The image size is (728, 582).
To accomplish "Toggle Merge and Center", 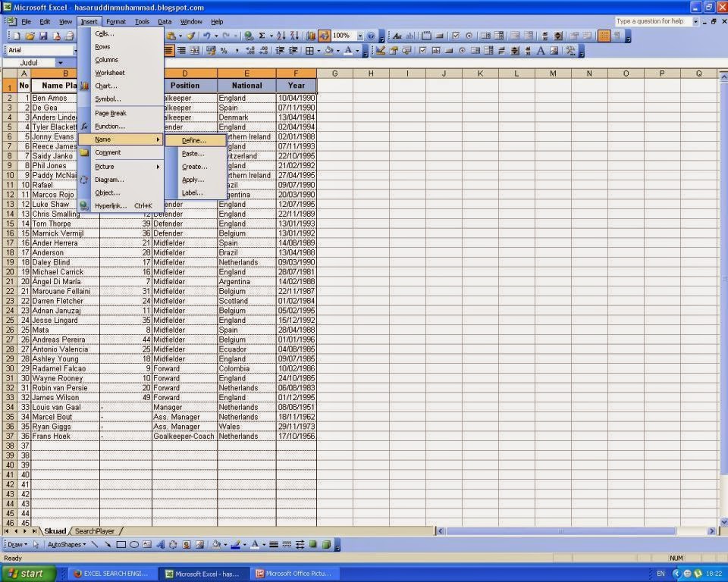I will pyautogui.click(x=194, y=51).
